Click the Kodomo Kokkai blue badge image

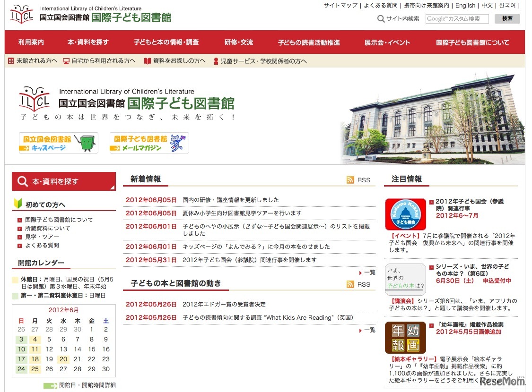pyautogui.click(x=405, y=214)
